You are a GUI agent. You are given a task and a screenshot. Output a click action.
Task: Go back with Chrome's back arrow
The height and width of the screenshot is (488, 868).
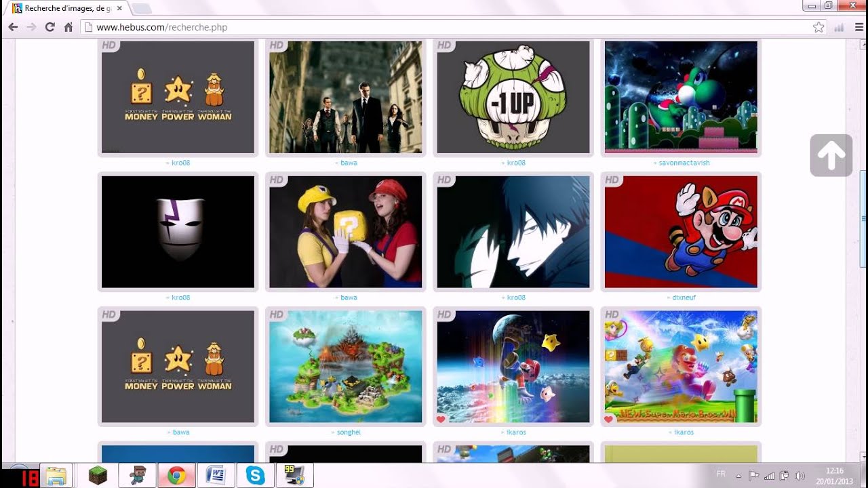tap(13, 27)
